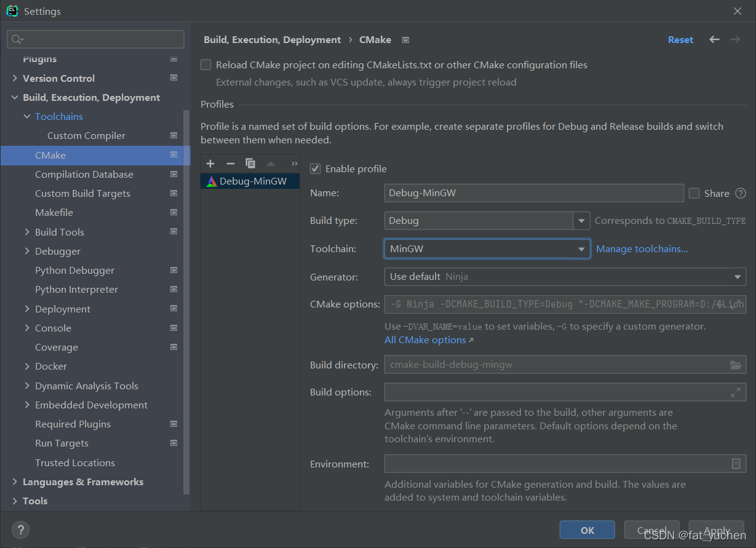Click the settings search field

[95, 39]
